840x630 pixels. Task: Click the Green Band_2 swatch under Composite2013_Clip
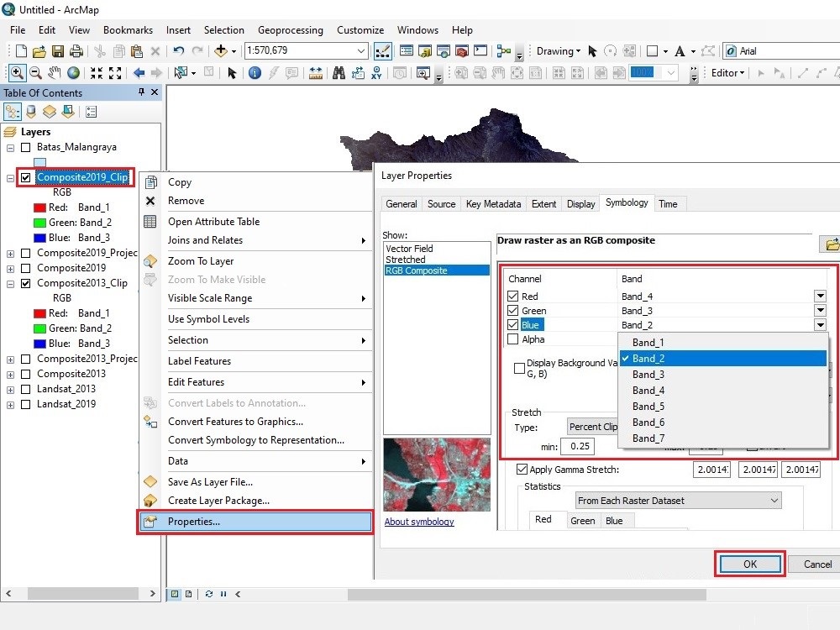[x=39, y=329]
